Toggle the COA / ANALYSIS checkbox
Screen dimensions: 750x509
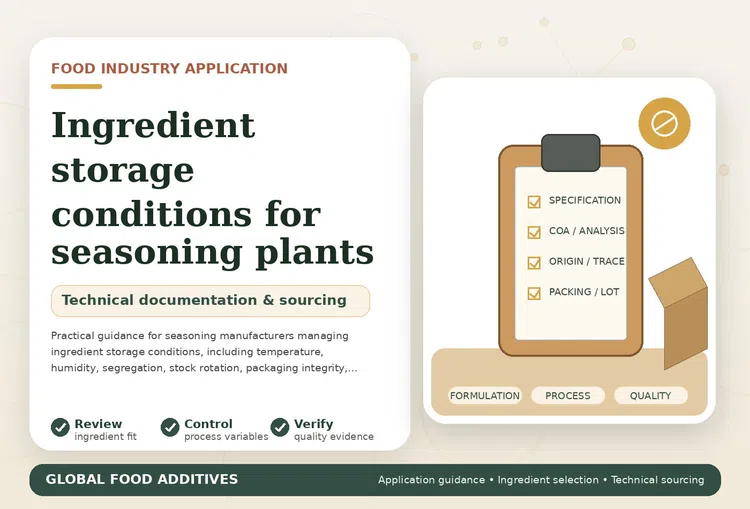tap(534, 232)
